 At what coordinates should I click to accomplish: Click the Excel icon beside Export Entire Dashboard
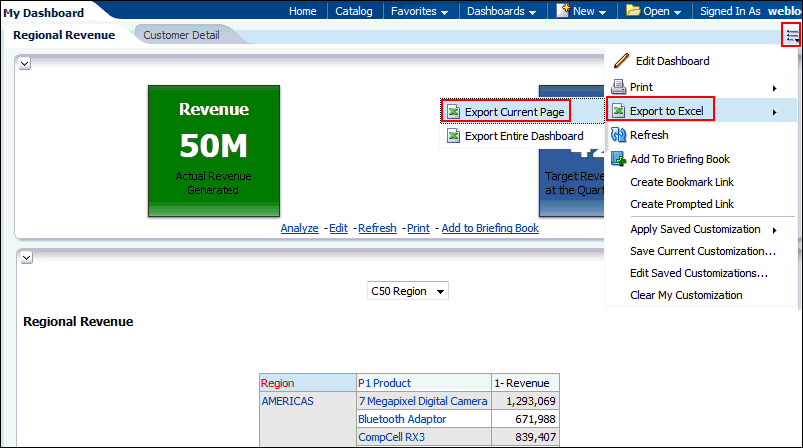tap(453, 136)
